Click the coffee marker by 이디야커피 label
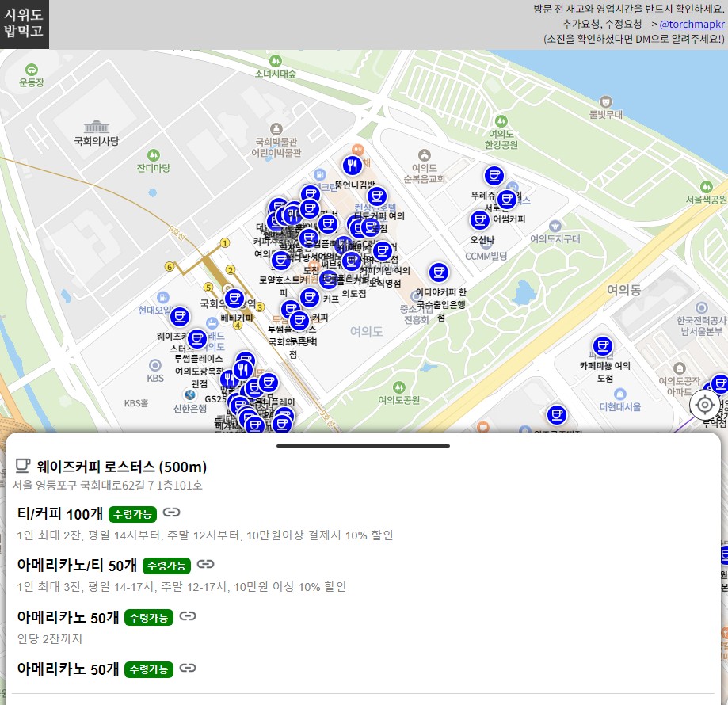This screenshot has width=728, height=705. point(439,272)
